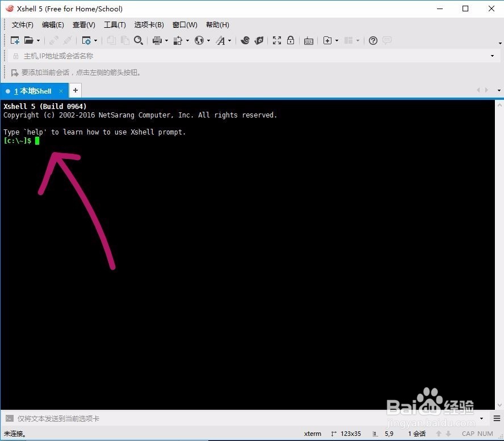
Task: Click the Encoding globe icon
Action: click(x=199, y=40)
